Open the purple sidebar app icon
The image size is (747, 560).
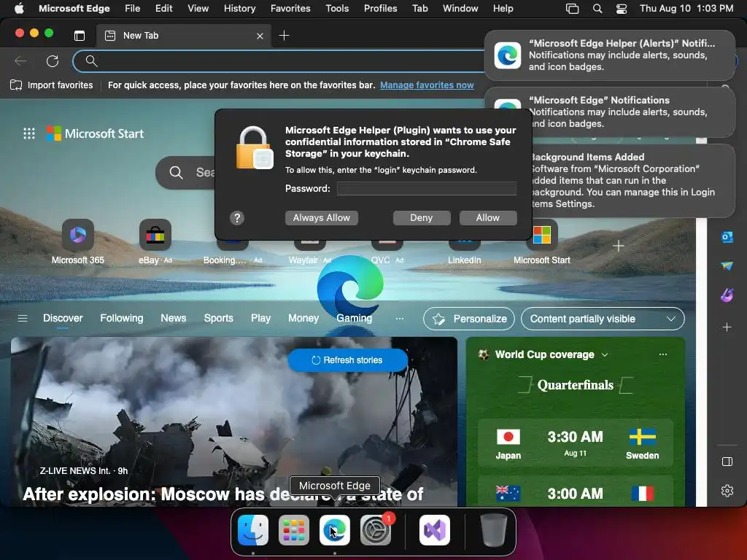click(727, 295)
